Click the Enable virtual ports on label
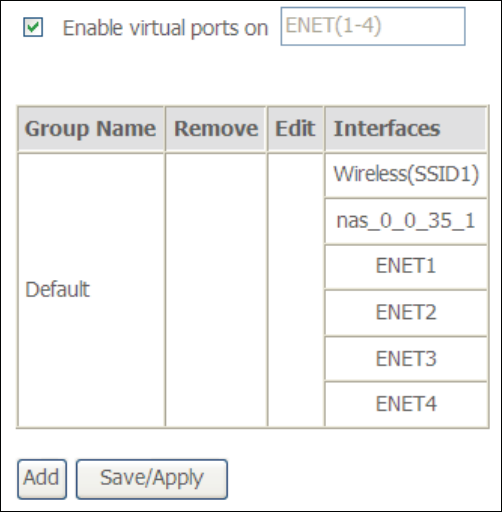This screenshot has width=502, height=512. pyautogui.click(x=165, y=28)
